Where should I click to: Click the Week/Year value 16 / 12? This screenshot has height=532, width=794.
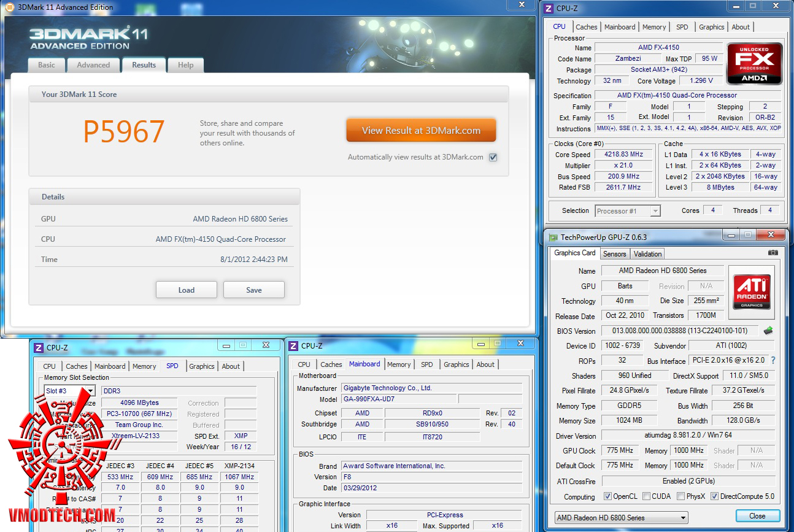(241, 447)
